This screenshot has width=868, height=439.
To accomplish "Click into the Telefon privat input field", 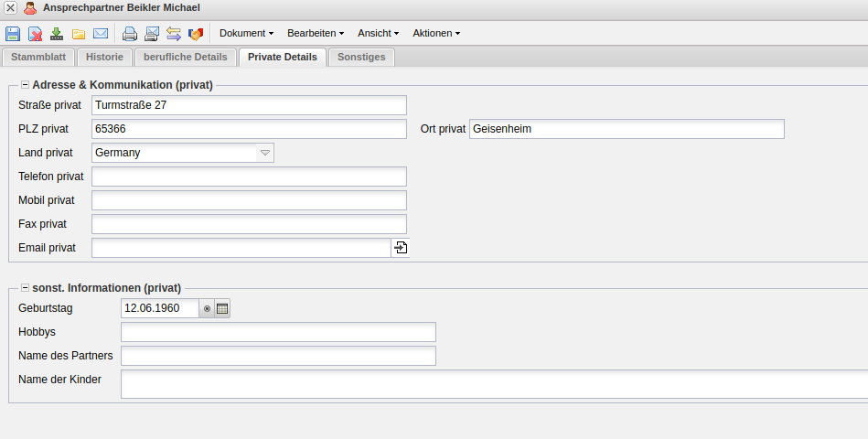I will (249, 177).
